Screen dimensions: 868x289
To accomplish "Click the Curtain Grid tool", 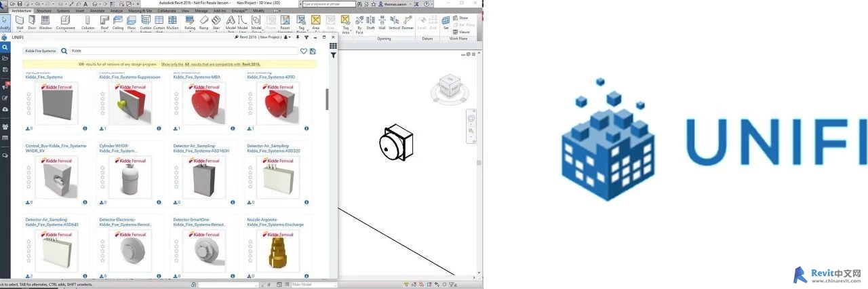I will (159, 23).
